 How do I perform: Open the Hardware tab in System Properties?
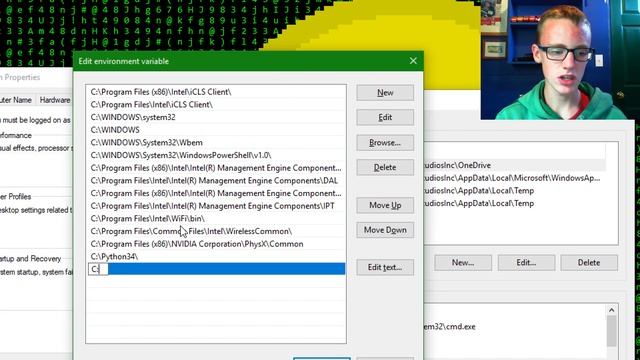54,100
